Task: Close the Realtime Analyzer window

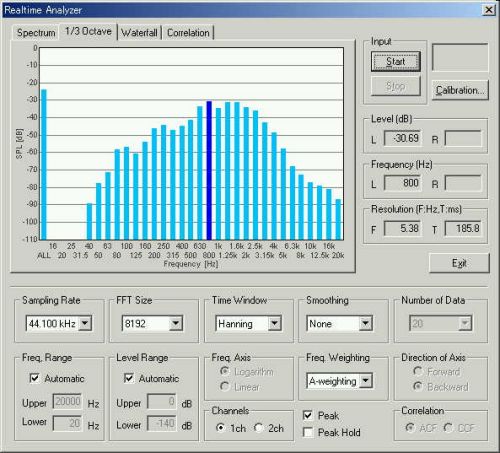Action: (489, 10)
